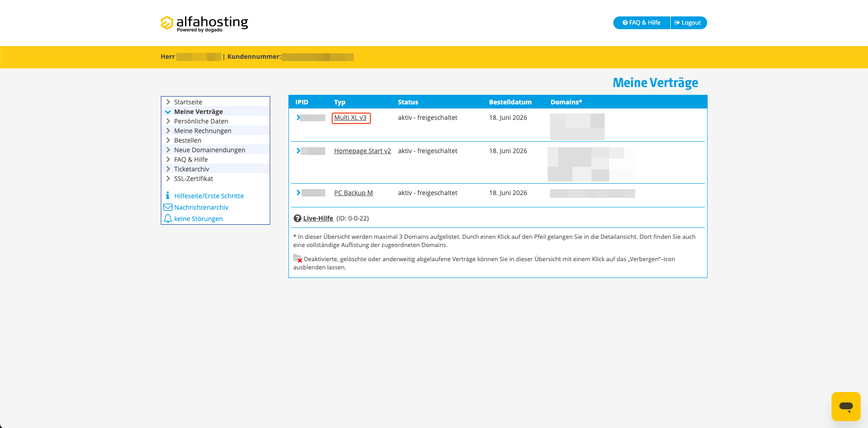Collapse the Meine Verträge chevron
868x428 pixels.
[x=168, y=112]
